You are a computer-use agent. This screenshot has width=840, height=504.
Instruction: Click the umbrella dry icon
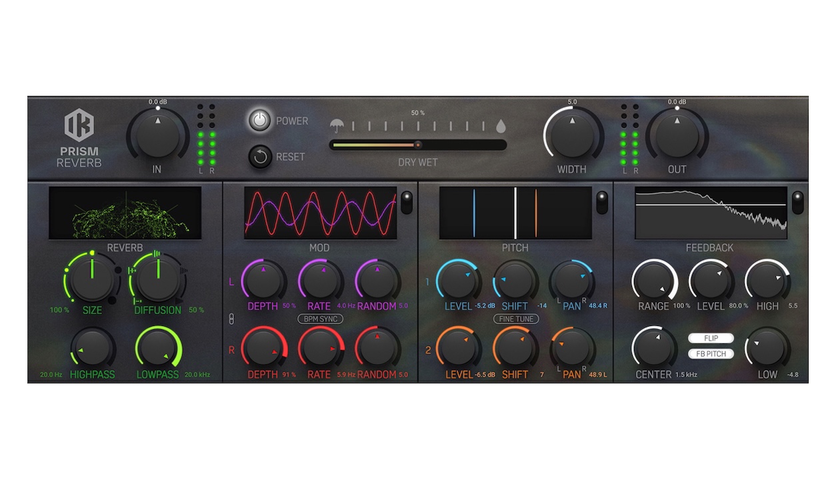click(338, 125)
